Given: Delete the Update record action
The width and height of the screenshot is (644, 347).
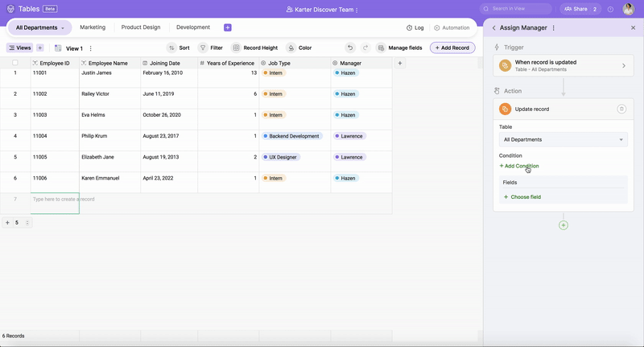Looking at the screenshot, I should pos(621,109).
